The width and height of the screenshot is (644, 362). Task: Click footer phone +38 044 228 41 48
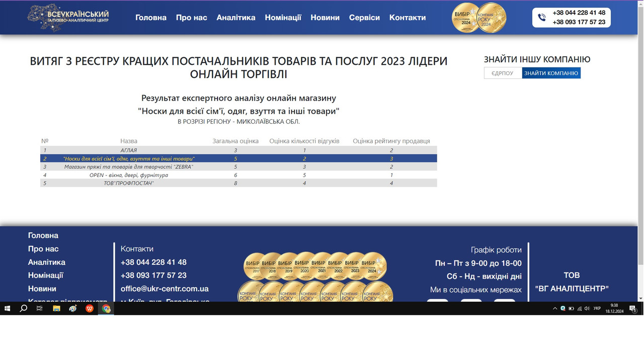(153, 262)
